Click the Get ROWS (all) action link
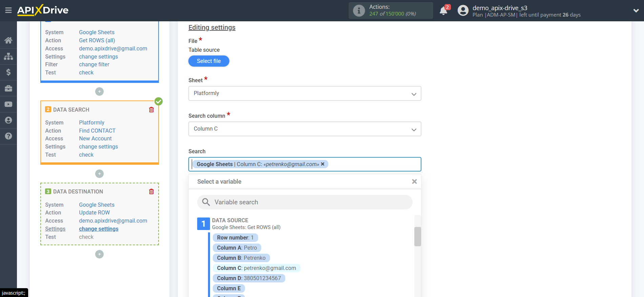This screenshot has width=644, height=297. tap(97, 40)
